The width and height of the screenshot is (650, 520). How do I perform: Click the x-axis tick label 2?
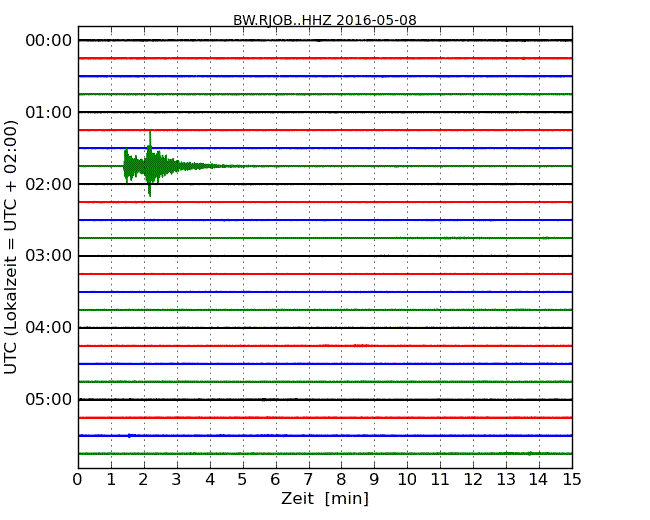(x=143, y=480)
